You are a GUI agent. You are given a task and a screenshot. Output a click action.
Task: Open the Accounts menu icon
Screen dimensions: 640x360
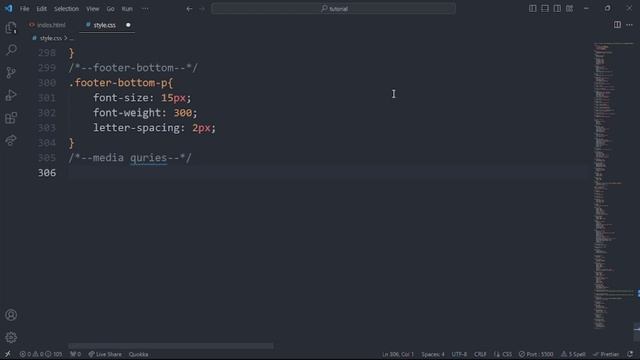coord(11,315)
